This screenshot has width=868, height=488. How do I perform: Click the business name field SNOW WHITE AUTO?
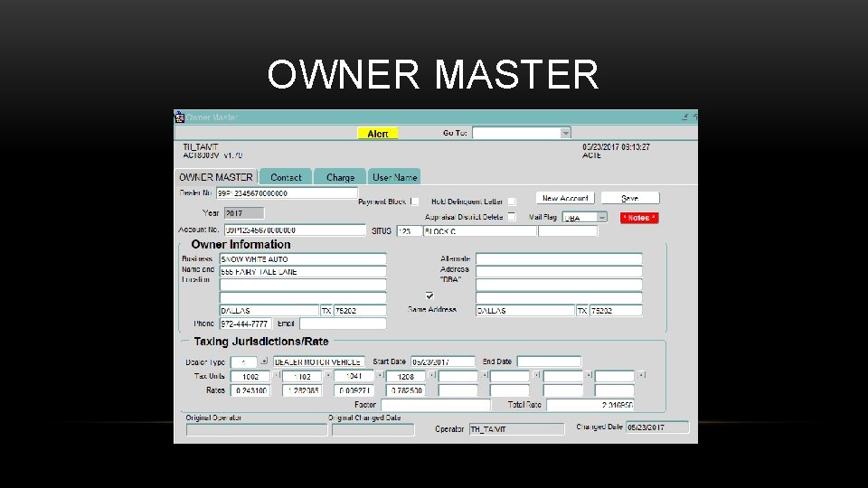[303, 259]
